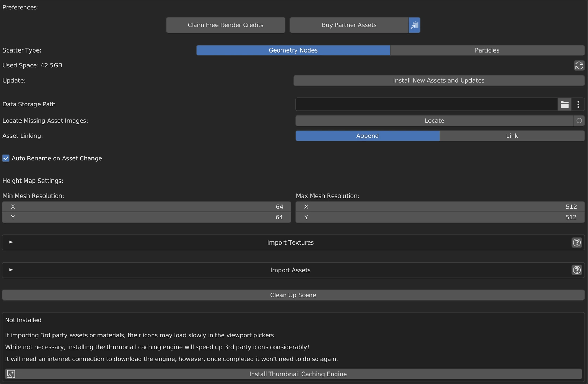Select Link asset linking mode

512,136
